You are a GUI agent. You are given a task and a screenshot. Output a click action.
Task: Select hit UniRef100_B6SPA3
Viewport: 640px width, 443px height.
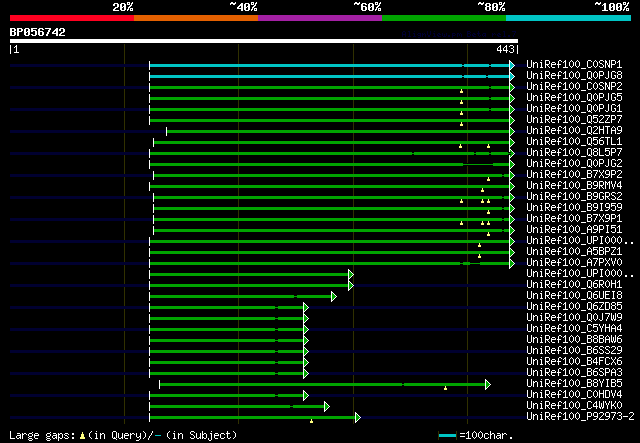(x=574, y=373)
